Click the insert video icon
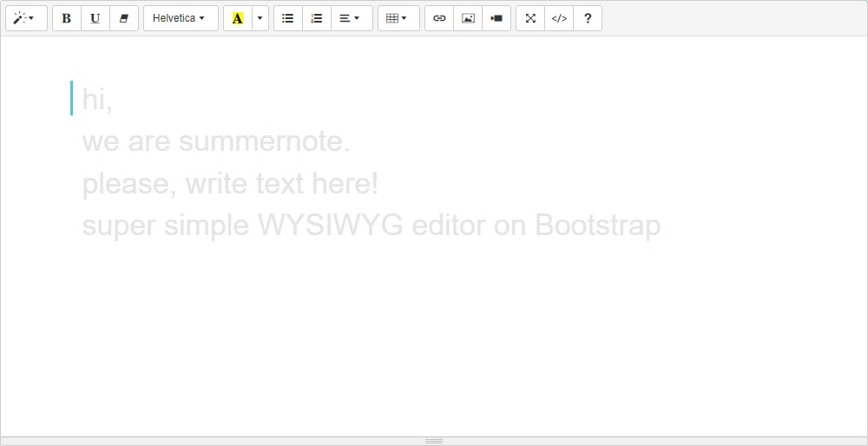The image size is (868, 446). click(x=496, y=18)
